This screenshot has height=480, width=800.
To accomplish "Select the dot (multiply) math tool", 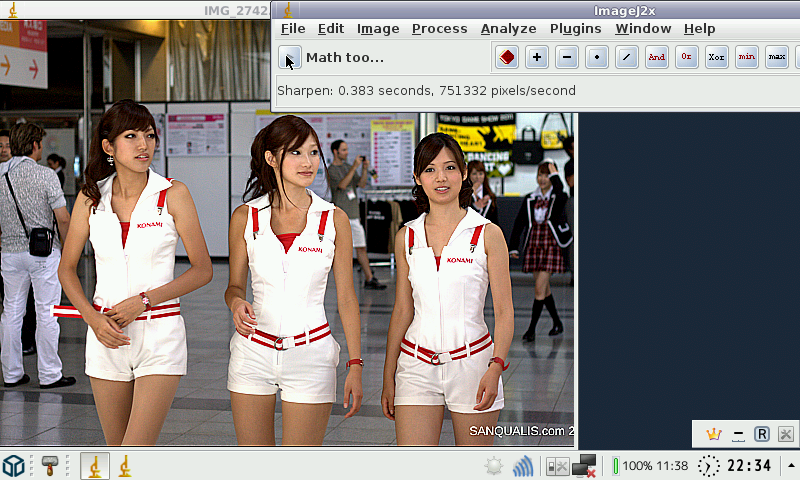I will [x=597, y=57].
